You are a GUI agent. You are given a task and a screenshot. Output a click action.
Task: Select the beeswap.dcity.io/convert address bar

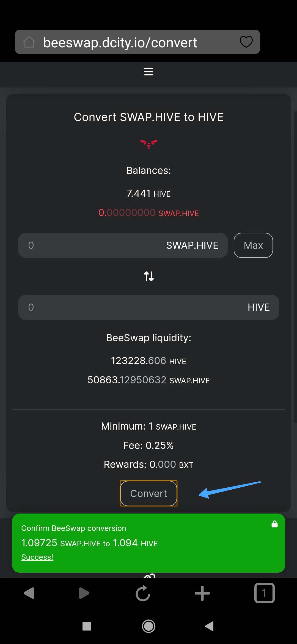point(137,42)
